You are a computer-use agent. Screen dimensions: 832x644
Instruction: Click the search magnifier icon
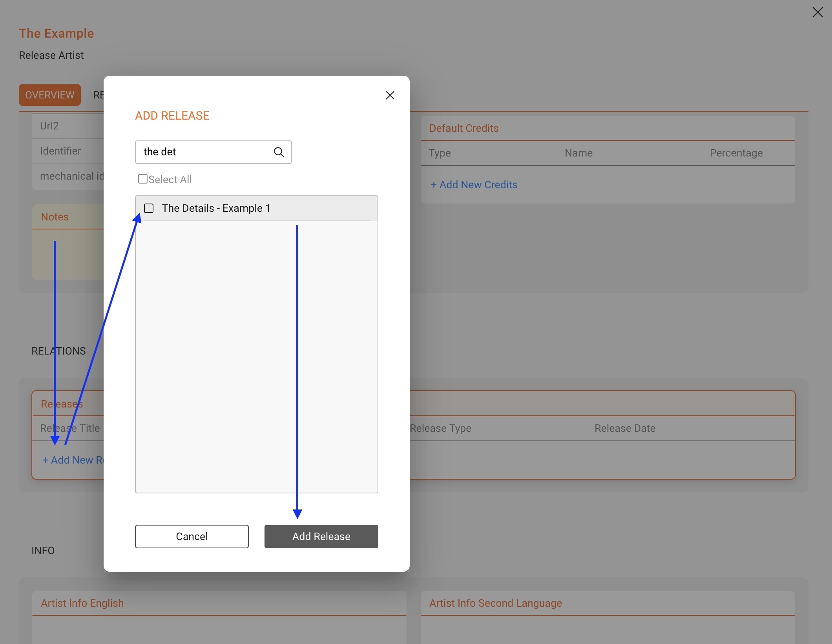(279, 152)
